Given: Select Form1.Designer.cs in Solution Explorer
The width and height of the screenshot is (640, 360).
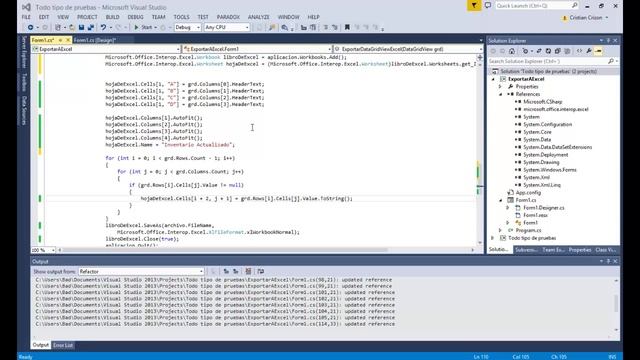Looking at the screenshot, I should click(544, 208).
